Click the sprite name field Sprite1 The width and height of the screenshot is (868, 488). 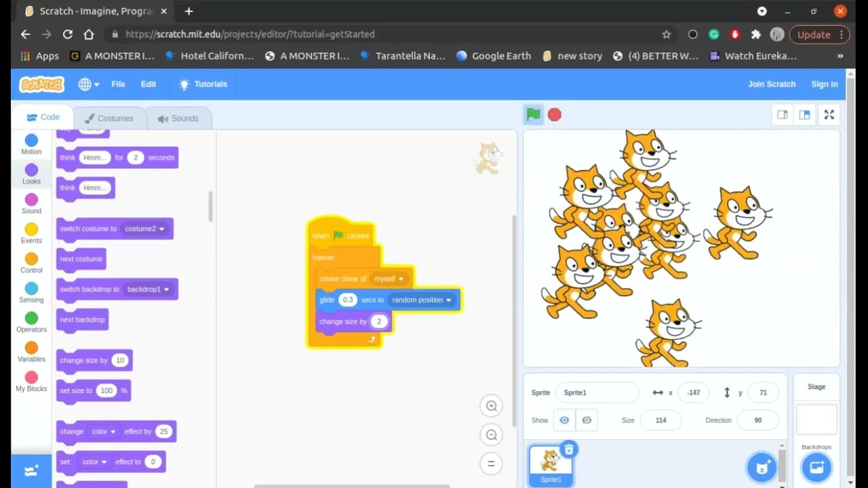coord(597,392)
